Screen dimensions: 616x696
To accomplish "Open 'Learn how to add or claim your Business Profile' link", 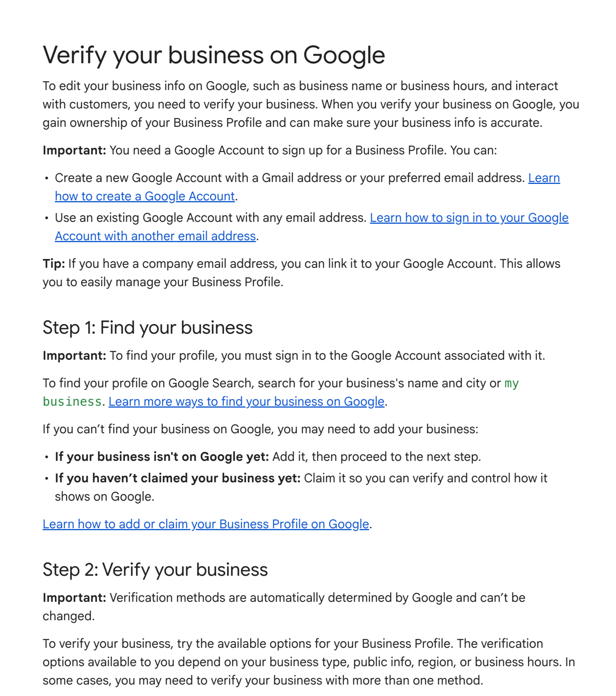I will 206,524.
